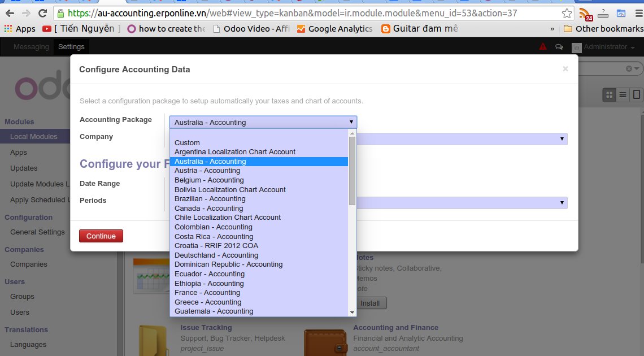The width and height of the screenshot is (644, 356).
Task: Close the Configure Accounting Data dialog
Action: pos(565,68)
